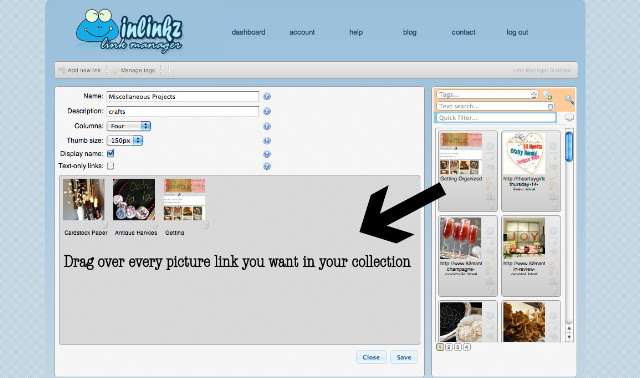Select the Antique Hankies thumbnail in collection
Screen dimensions: 640x378
pyautogui.click(x=134, y=200)
